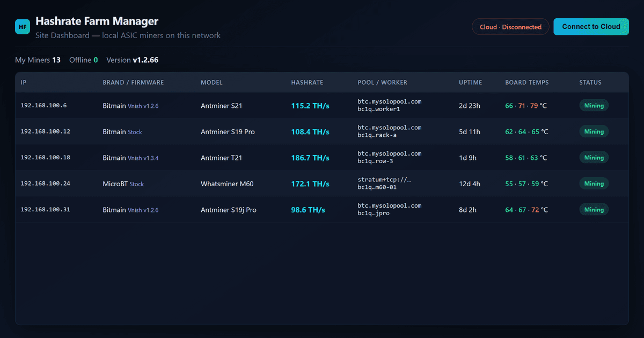This screenshot has height=338, width=644.
Task: Click the 172.1 TH/s hashrate value
Action: click(x=310, y=183)
